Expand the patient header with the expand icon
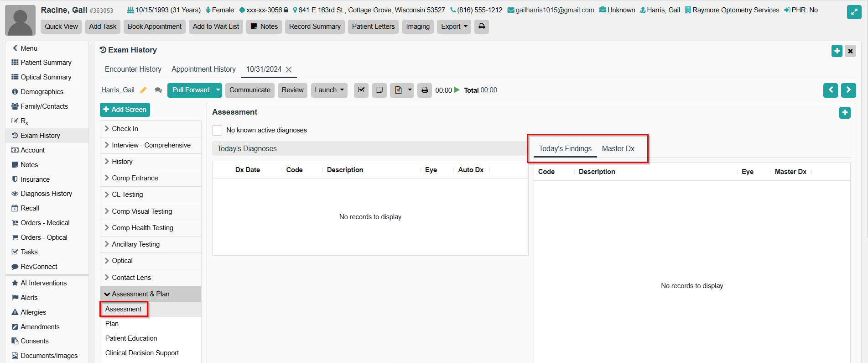The image size is (868, 363). tap(853, 12)
